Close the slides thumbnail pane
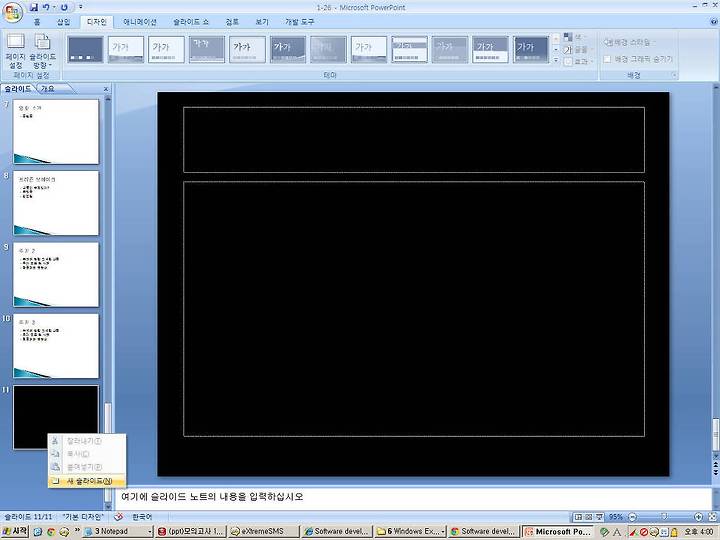Screen dimensions: 720x540 (106, 89)
